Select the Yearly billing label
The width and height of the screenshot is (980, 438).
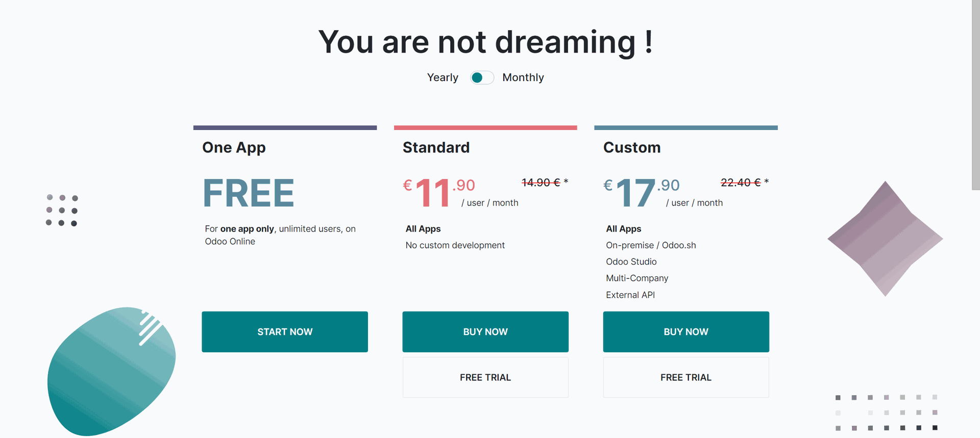tap(443, 78)
